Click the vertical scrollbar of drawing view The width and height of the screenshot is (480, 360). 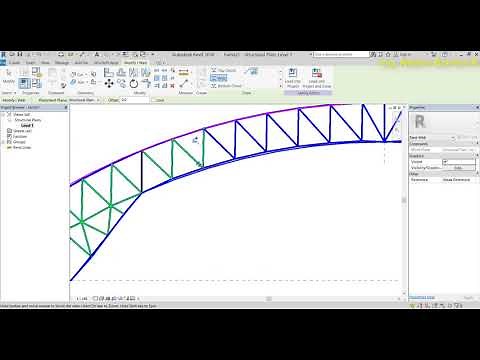(404, 200)
